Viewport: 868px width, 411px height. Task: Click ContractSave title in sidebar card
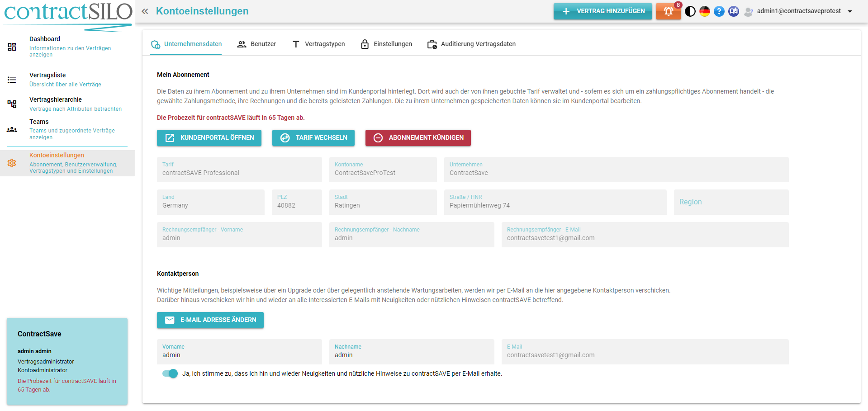coord(39,334)
